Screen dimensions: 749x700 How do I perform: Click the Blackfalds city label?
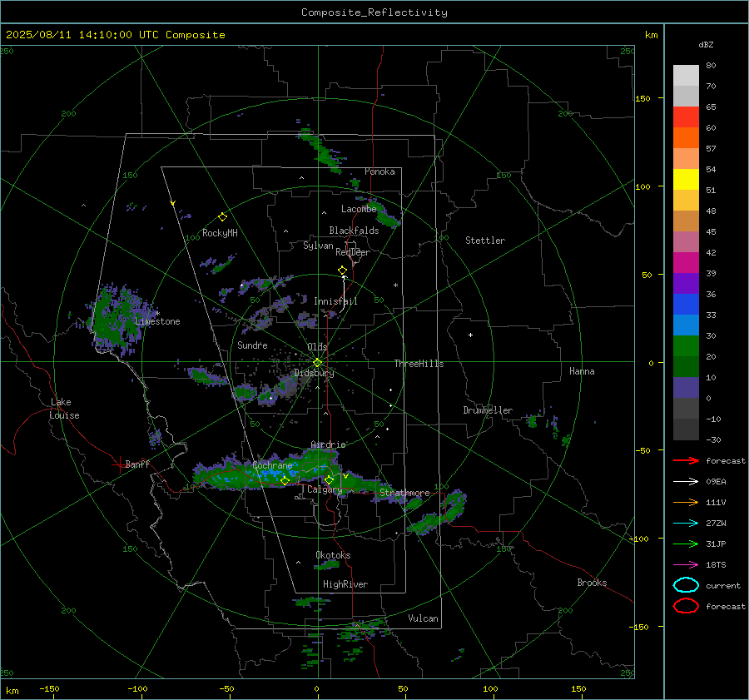coord(354,231)
